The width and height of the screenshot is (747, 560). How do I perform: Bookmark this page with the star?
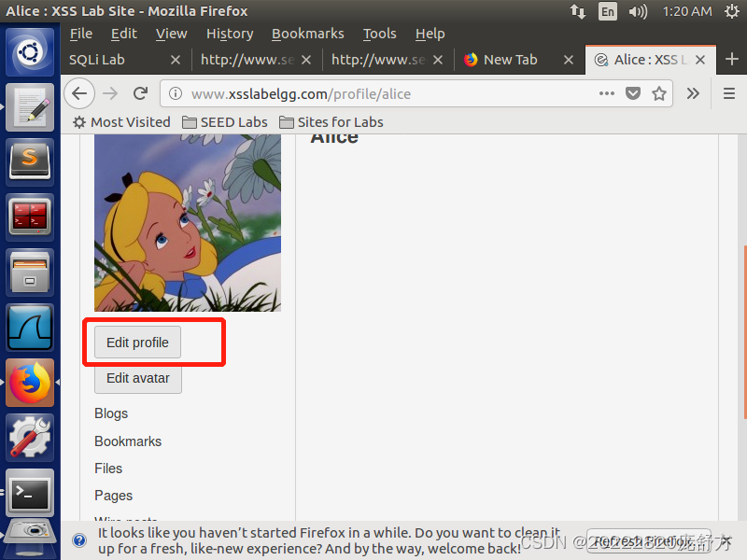(x=659, y=93)
